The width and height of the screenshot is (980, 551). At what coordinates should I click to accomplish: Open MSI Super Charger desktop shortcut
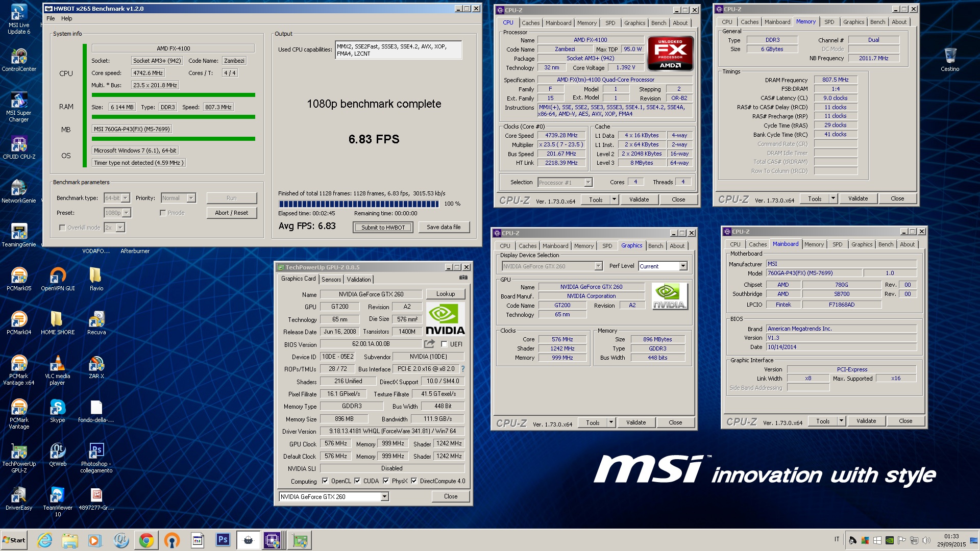pyautogui.click(x=19, y=107)
